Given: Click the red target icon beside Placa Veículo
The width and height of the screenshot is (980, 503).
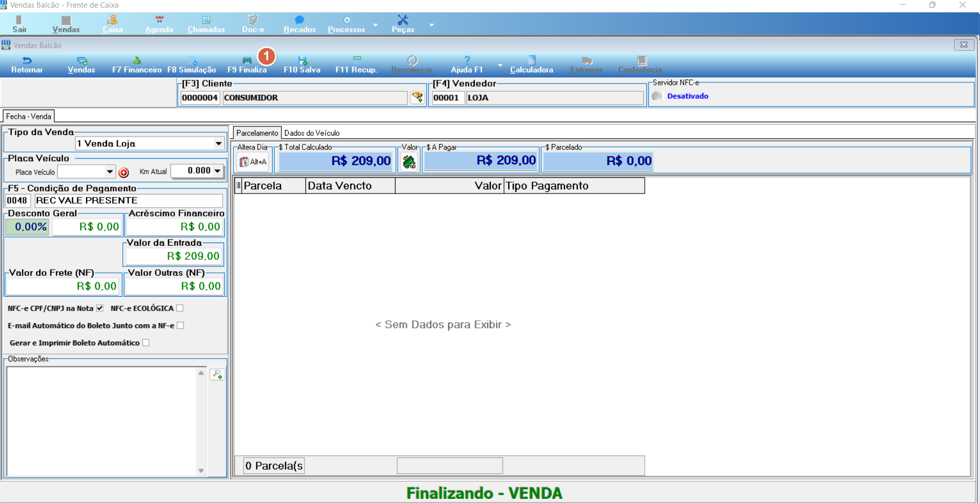Looking at the screenshot, I should click(124, 172).
